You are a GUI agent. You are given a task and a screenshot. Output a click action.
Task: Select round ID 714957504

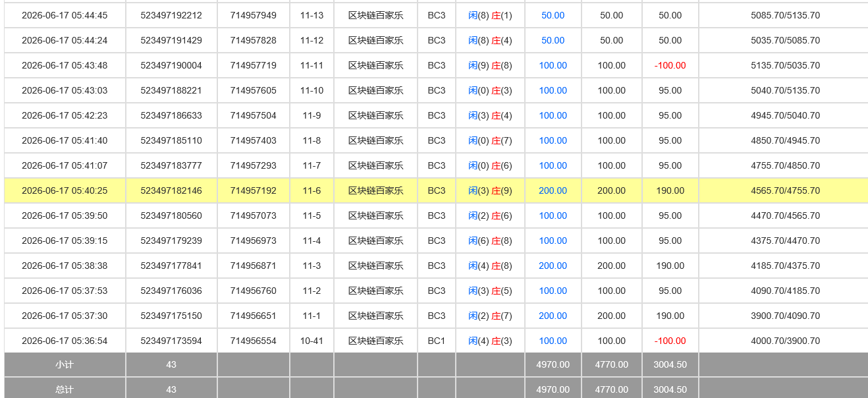(x=254, y=115)
